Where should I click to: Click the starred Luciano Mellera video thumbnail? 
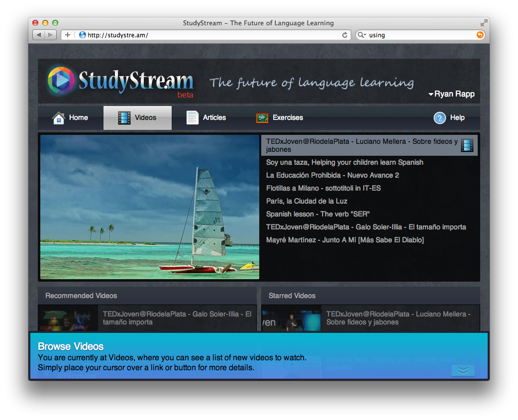pos(292,318)
